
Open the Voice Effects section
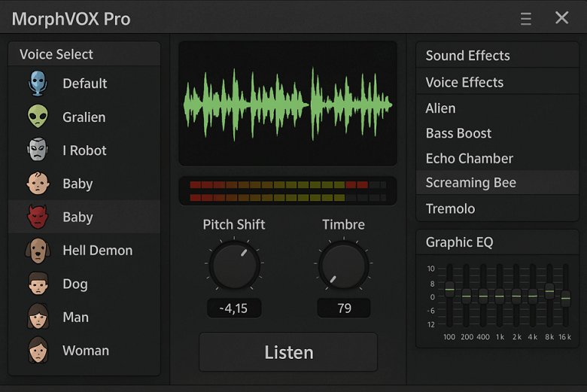[x=497, y=82]
